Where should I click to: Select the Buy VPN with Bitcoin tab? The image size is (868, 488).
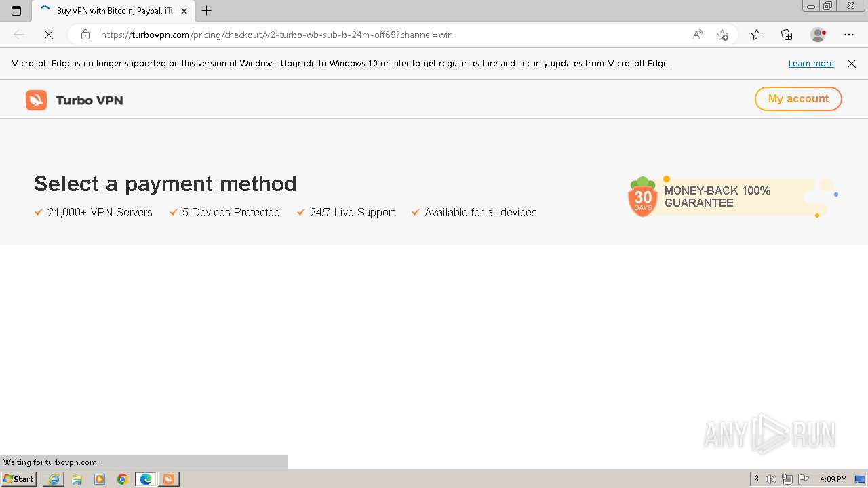pyautogui.click(x=113, y=11)
